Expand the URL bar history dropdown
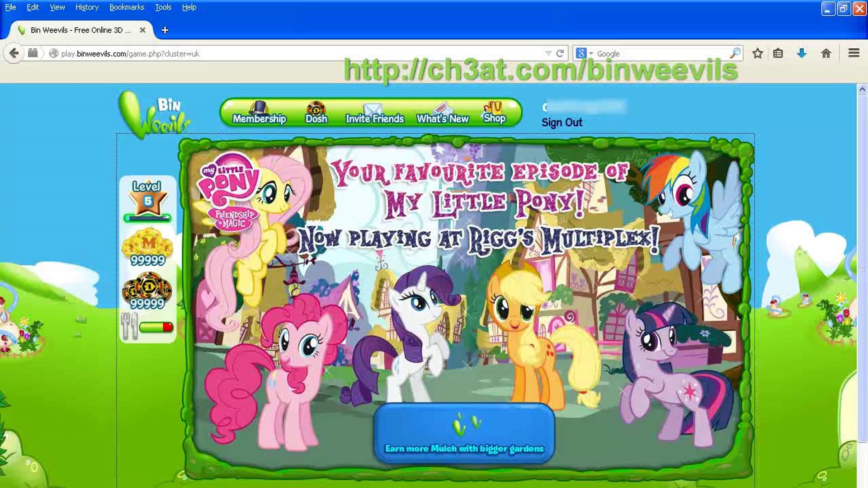This screenshot has width=868, height=488. (x=548, y=53)
